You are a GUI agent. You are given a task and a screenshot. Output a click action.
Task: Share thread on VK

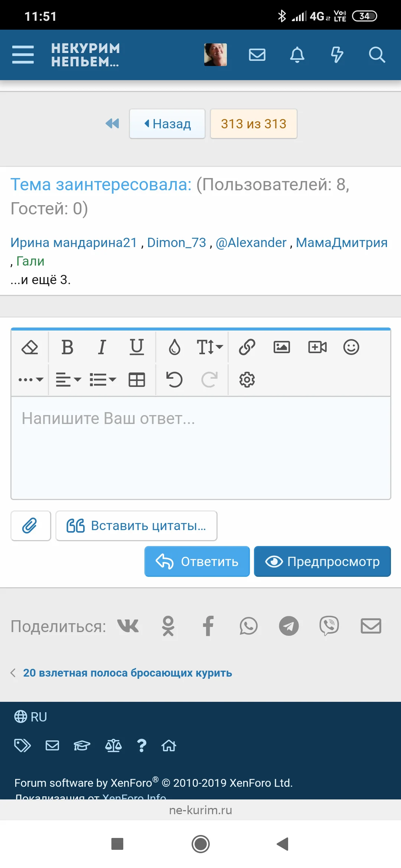(x=128, y=626)
